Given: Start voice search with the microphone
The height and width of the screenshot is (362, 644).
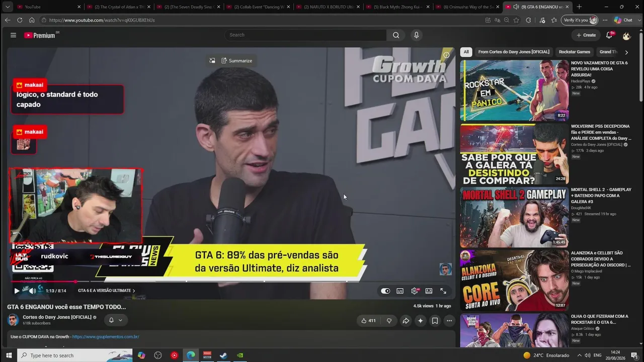Looking at the screenshot, I should click(x=416, y=35).
